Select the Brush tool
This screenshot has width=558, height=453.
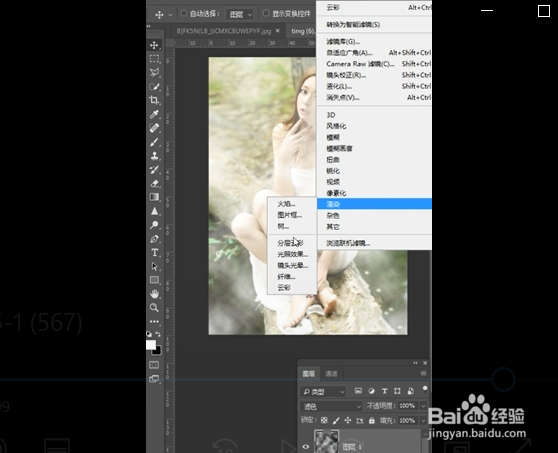[x=154, y=142]
